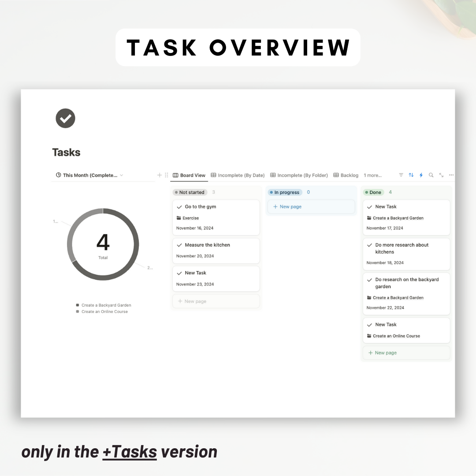The width and height of the screenshot is (476, 476).
Task: Click the expand to full page icon
Action: (x=441, y=175)
